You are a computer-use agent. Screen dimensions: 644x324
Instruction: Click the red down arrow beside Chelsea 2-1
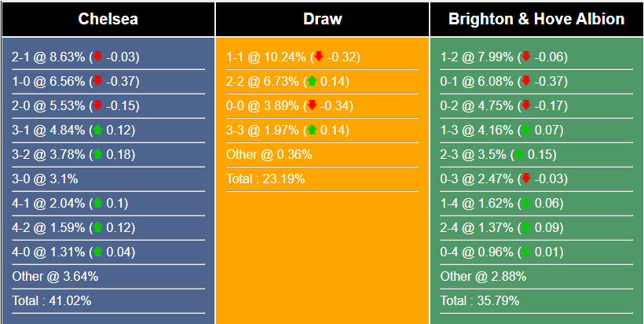[97, 57]
